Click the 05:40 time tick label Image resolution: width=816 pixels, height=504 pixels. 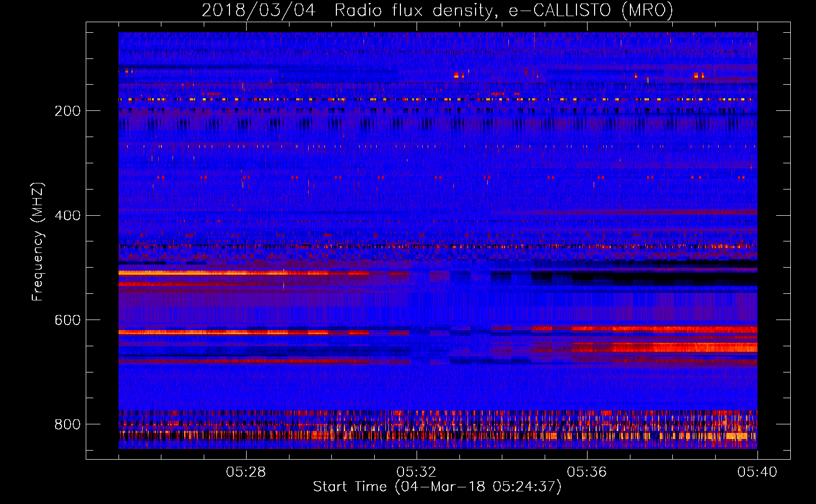click(757, 472)
